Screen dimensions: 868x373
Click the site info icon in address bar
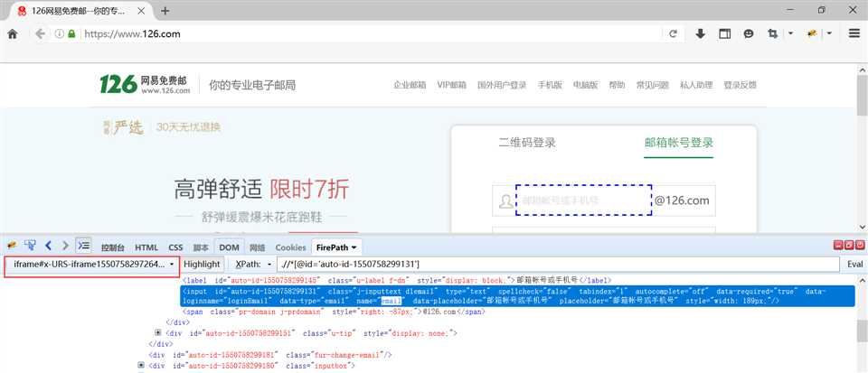pyautogui.click(x=60, y=33)
